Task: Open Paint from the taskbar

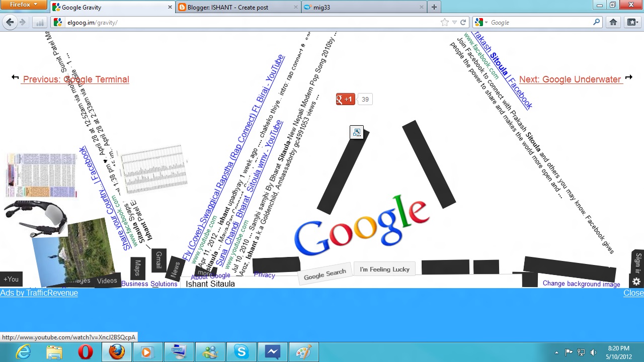Action: (x=304, y=352)
